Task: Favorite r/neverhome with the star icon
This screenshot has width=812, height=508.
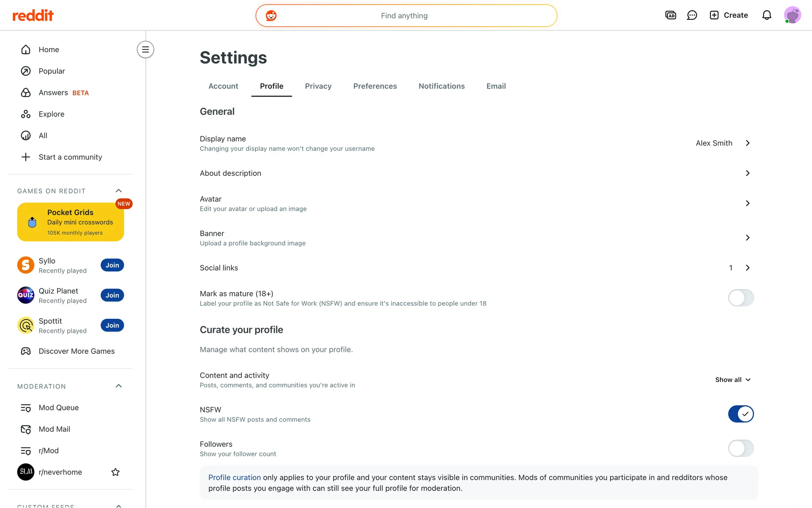Action: click(x=115, y=472)
